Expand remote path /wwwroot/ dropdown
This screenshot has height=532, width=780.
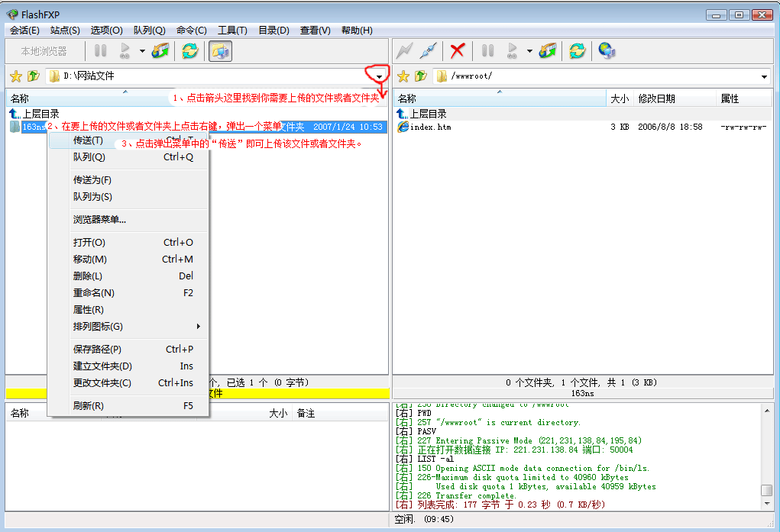coord(764,76)
